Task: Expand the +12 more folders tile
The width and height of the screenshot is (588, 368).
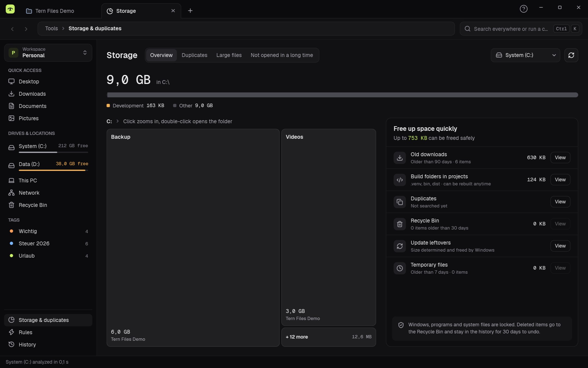Action: [x=329, y=337]
